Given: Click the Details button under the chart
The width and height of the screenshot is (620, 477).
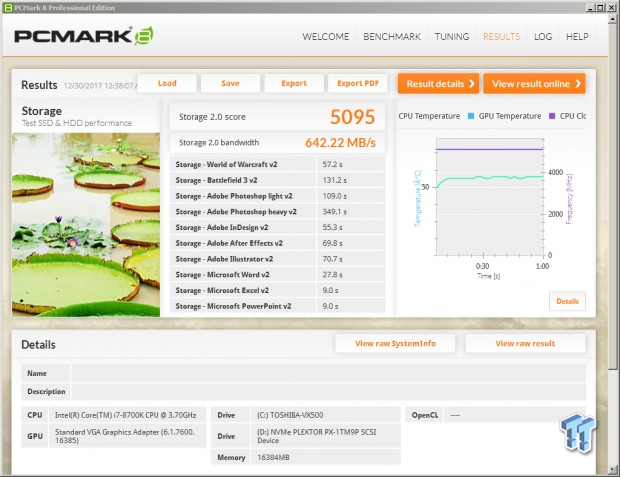Looking at the screenshot, I should [x=567, y=301].
